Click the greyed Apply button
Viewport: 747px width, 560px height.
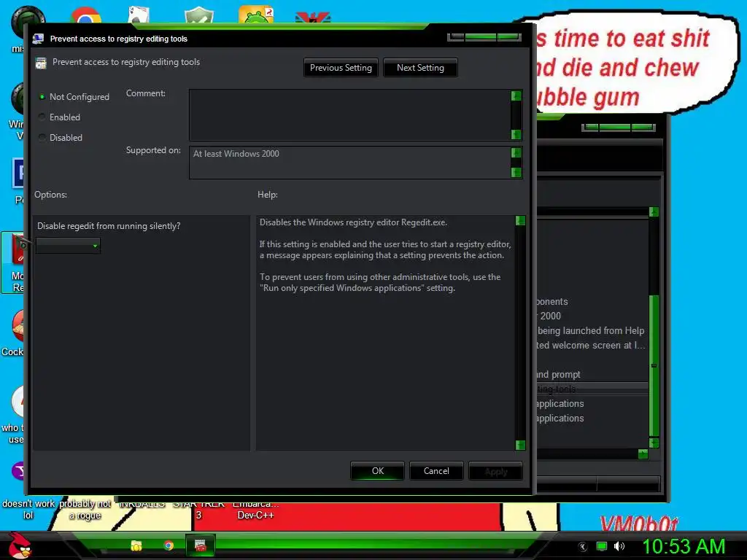point(496,471)
